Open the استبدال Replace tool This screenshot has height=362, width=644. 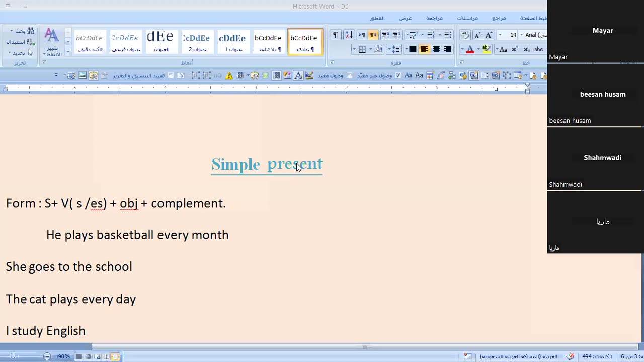click(x=20, y=42)
